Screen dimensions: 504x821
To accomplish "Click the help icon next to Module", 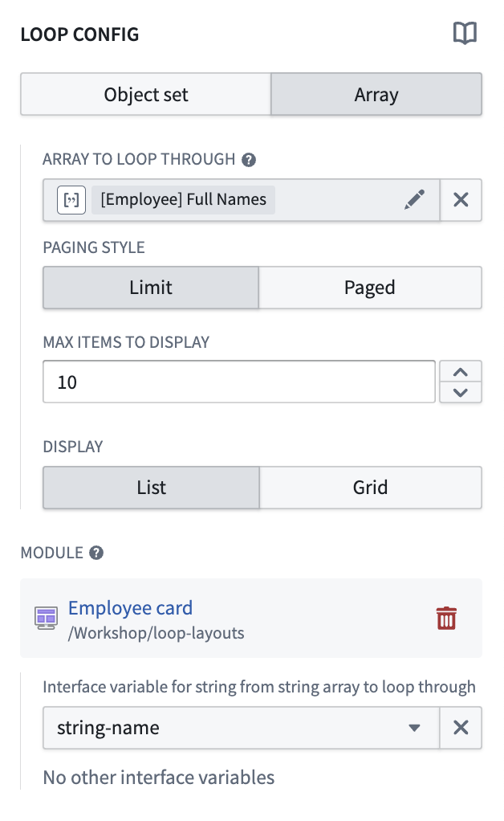I will tap(96, 553).
